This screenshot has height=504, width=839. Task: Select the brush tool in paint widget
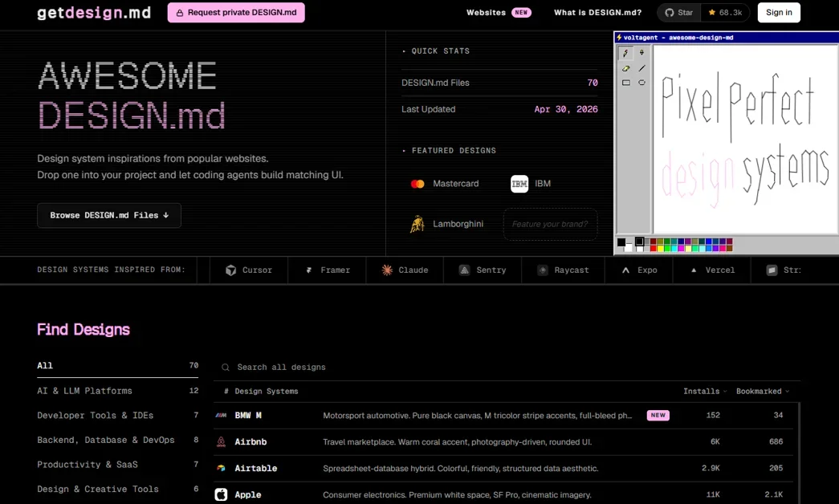(x=641, y=53)
